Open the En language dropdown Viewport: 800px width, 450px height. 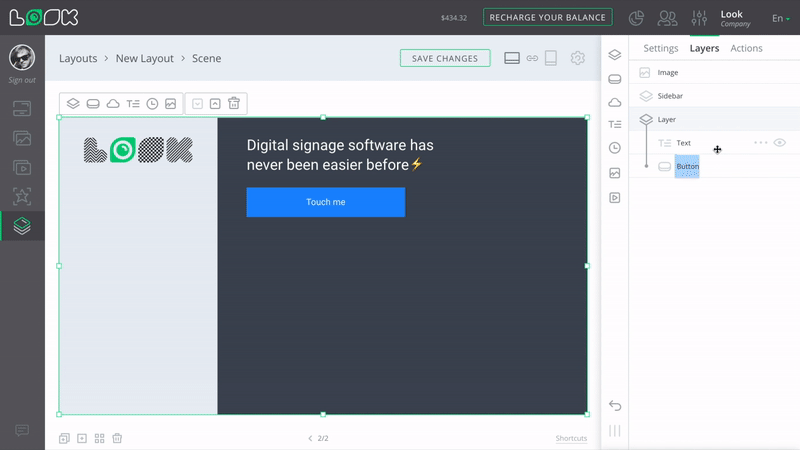(780, 18)
